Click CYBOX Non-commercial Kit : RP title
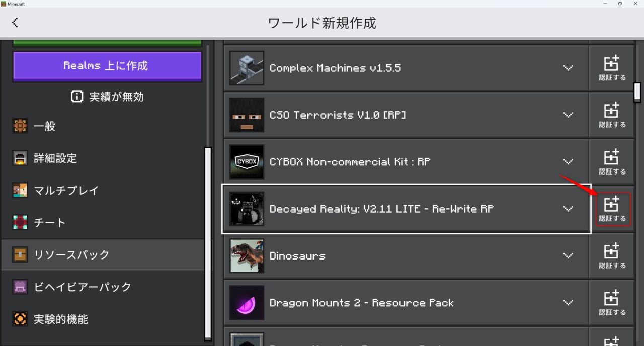 (x=350, y=162)
